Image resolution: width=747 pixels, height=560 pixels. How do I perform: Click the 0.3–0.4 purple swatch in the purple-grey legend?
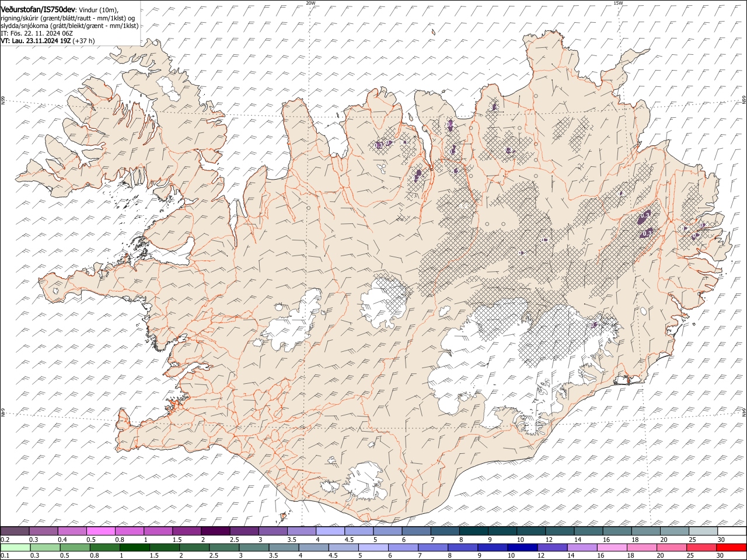[x=43, y=531]
